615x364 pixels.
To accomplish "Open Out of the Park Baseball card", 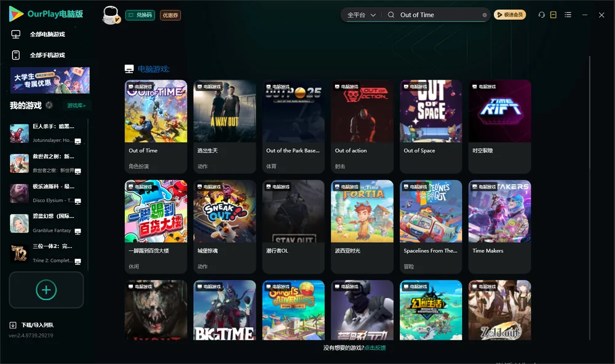I will click(x=293, y=126).
